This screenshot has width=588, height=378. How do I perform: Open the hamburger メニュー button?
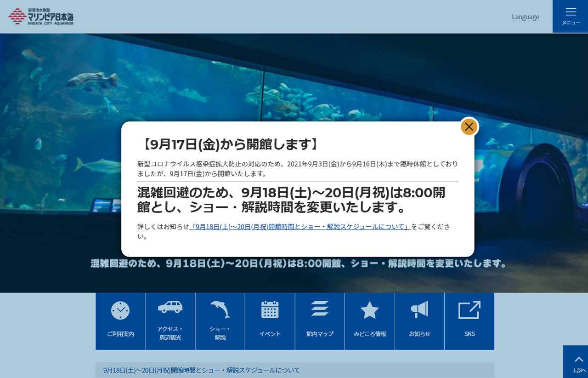pyautogui.click(x=570, y=16)
